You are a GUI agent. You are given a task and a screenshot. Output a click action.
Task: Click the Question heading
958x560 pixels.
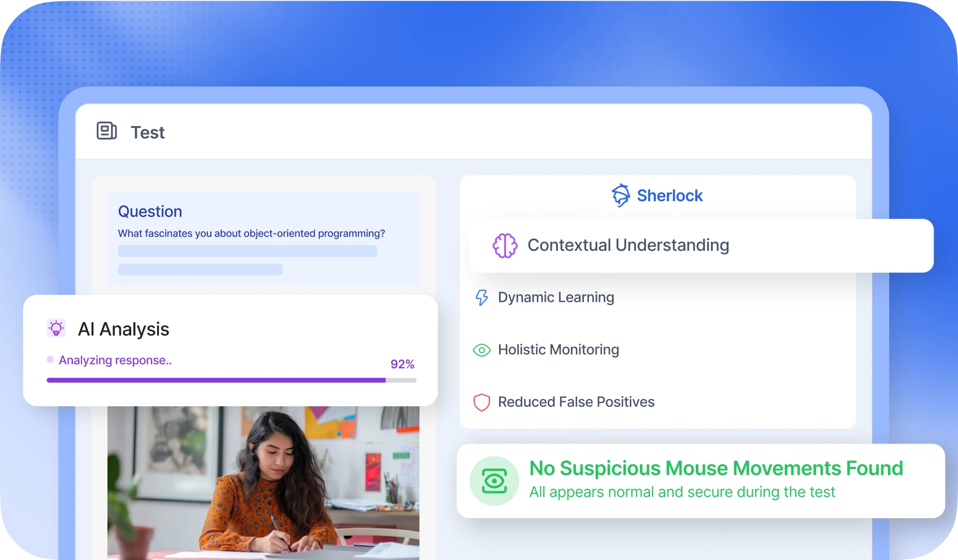(x=150, y=211)
